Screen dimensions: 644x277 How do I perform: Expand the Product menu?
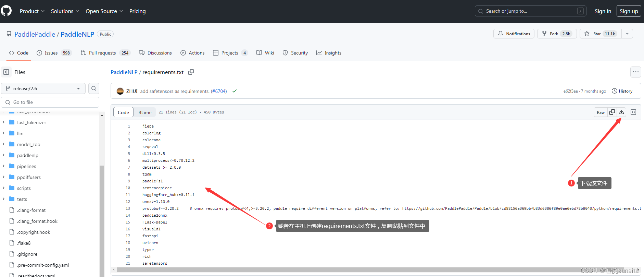point(32,11)
